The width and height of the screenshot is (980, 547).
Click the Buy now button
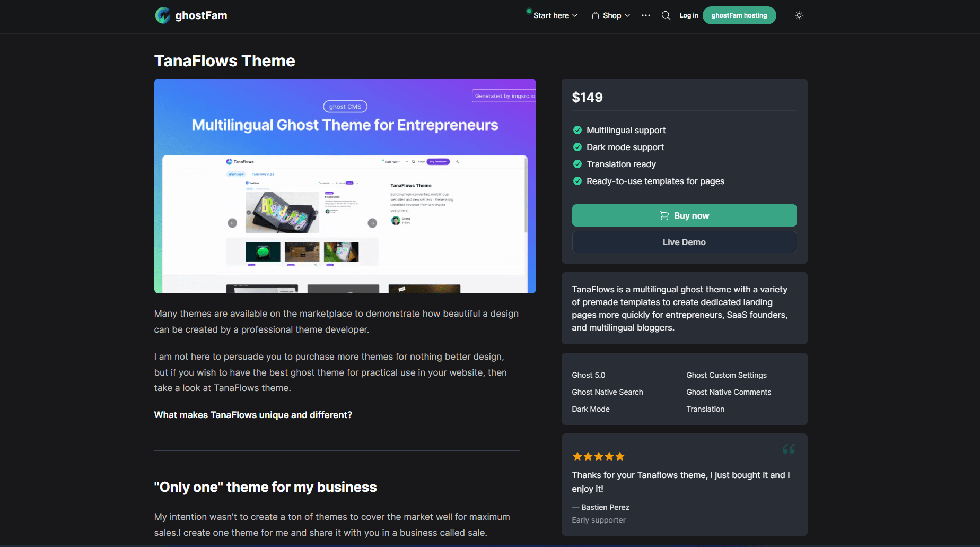tap(684, 215)
